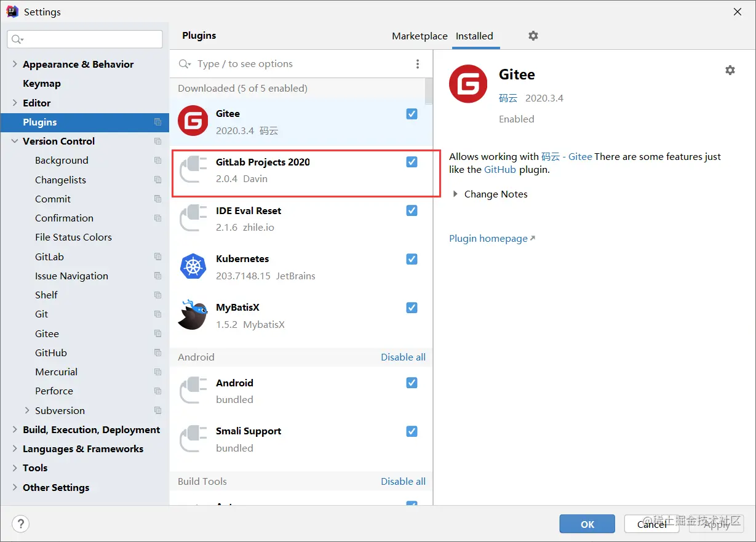Click the Android bundled plugin icon
The height and width of the screenshot is (542, 756).
tap(193, 390)
